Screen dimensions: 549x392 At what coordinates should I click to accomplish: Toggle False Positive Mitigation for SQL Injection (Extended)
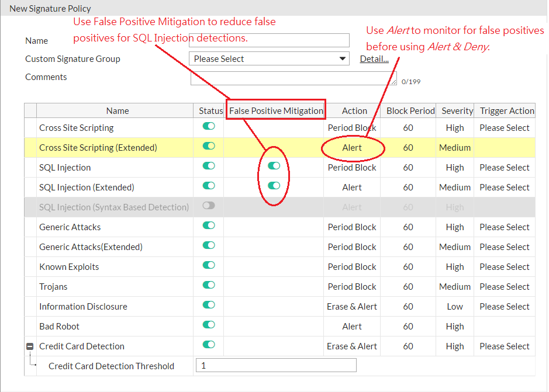tap(274, 186)
